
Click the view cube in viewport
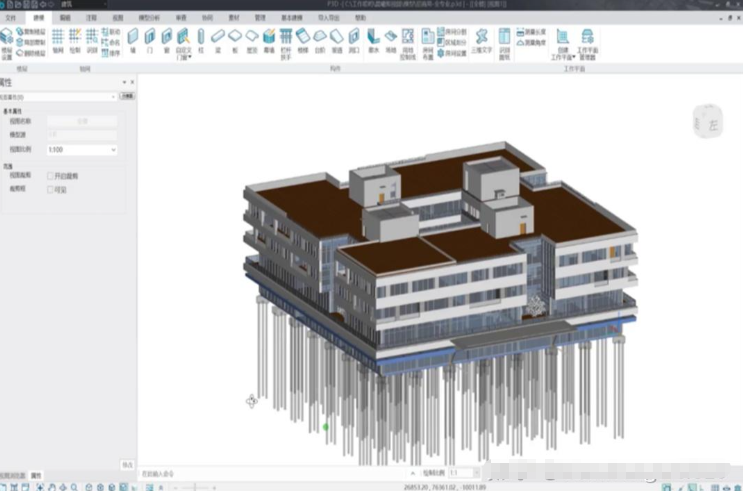707,126
